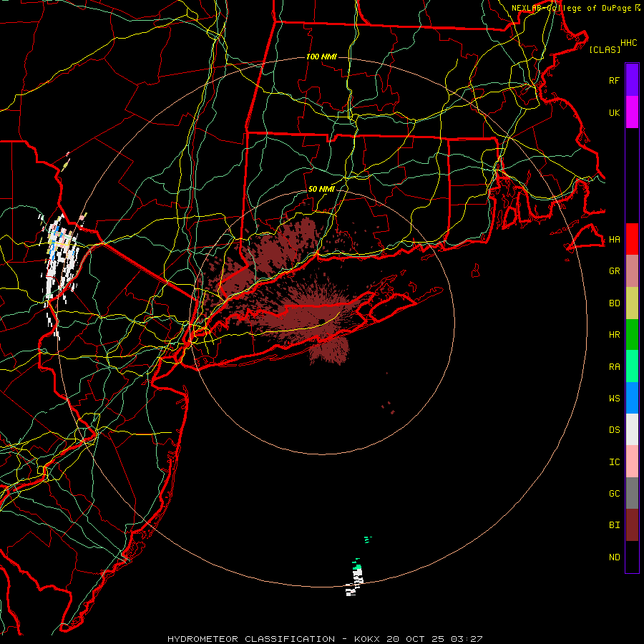Click the black radar site dot on Long Island
The width and height of the screenshot is (644, 644).
(322, 321)
